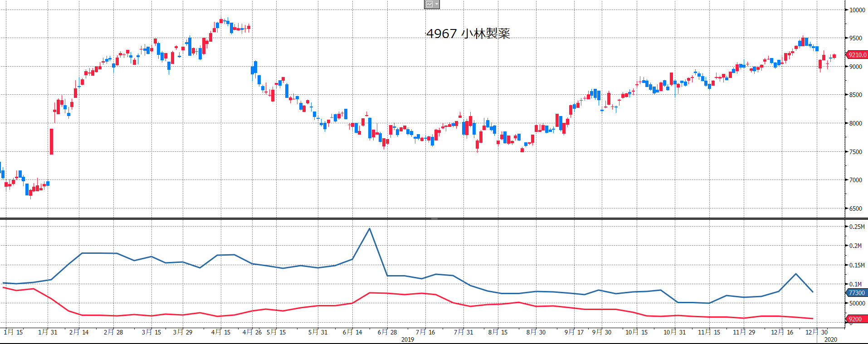Click the tall red candle after 1月 31
The image size is (868, 344).
click(x=51, y=141)
